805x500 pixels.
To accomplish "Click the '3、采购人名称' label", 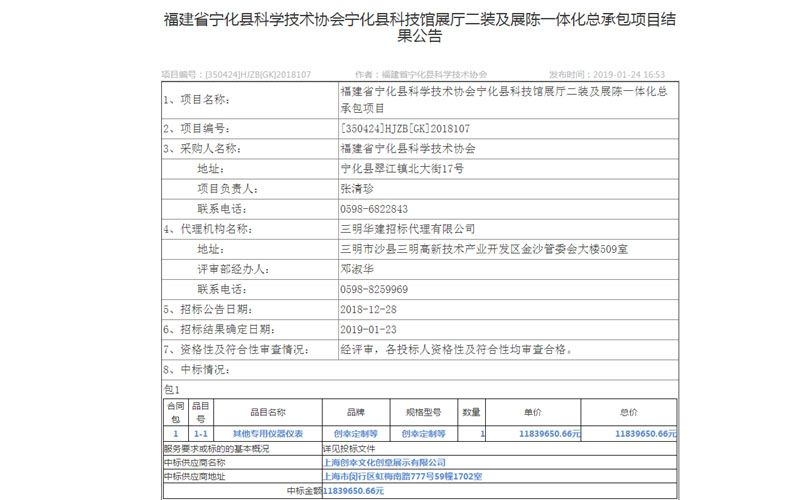I will click(202, 148).
